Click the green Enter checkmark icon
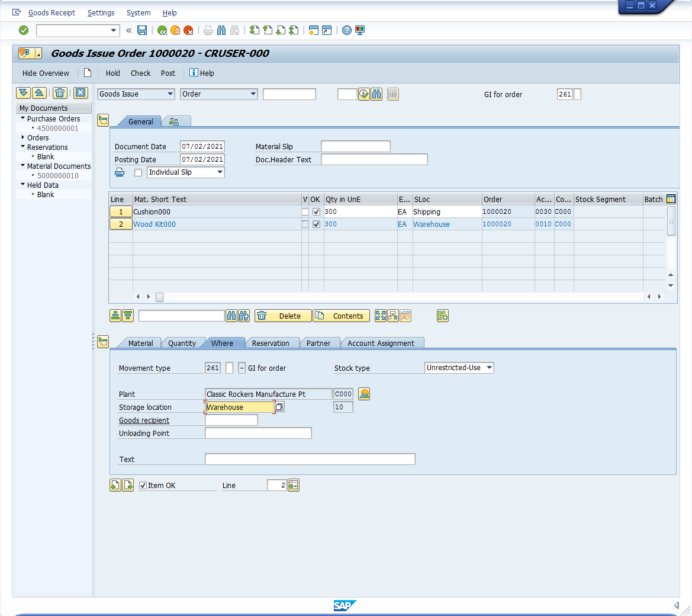The height and width of the screenshot is (616, 692). click(24, 30)
